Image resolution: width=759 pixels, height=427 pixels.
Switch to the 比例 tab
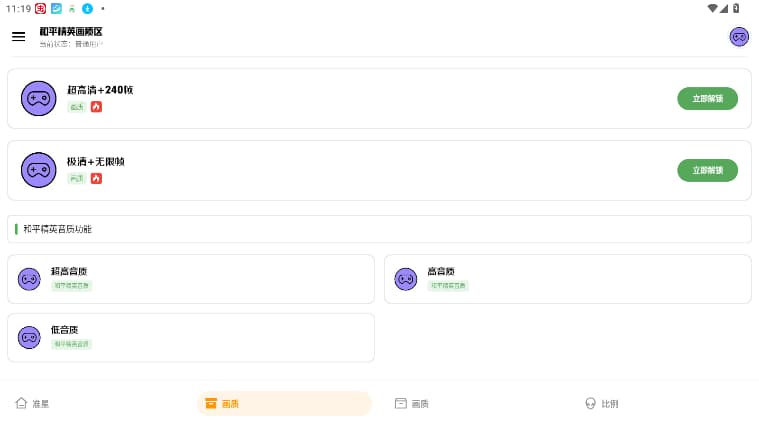click(x=602, y=403)
